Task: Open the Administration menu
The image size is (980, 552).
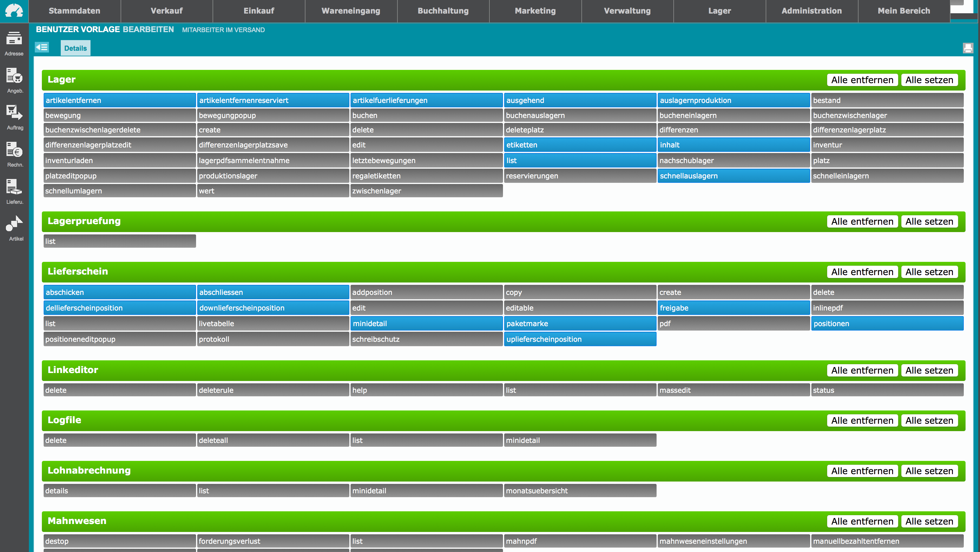Action: point(811,11)
